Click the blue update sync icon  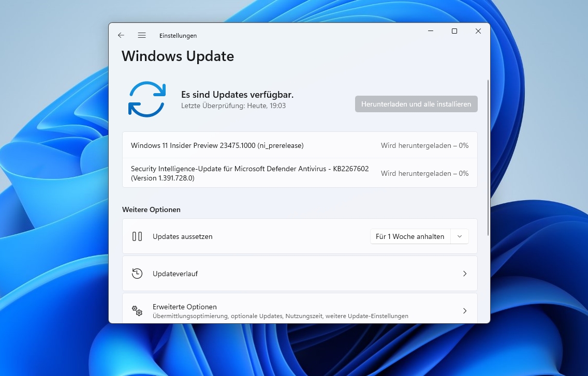pyautogui.click(x=146, y=99)
